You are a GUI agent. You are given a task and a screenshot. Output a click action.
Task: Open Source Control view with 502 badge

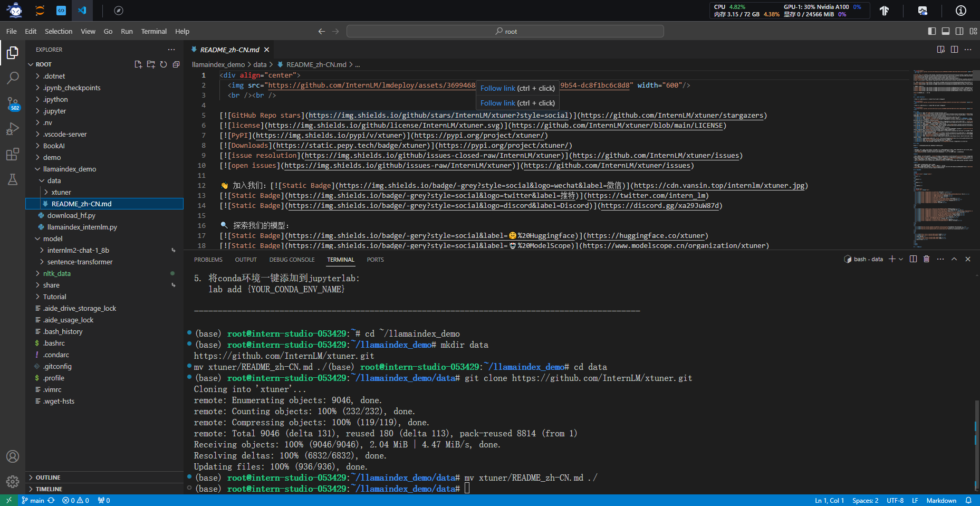tap(13, 103)
